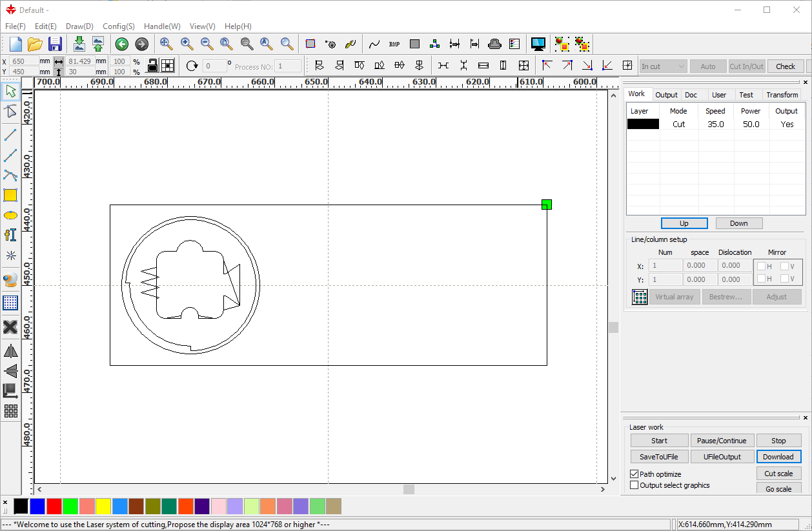The image size is (812, 531).
Task: Toggle the aspect ratio lock icon
Action: coord(153,66)
